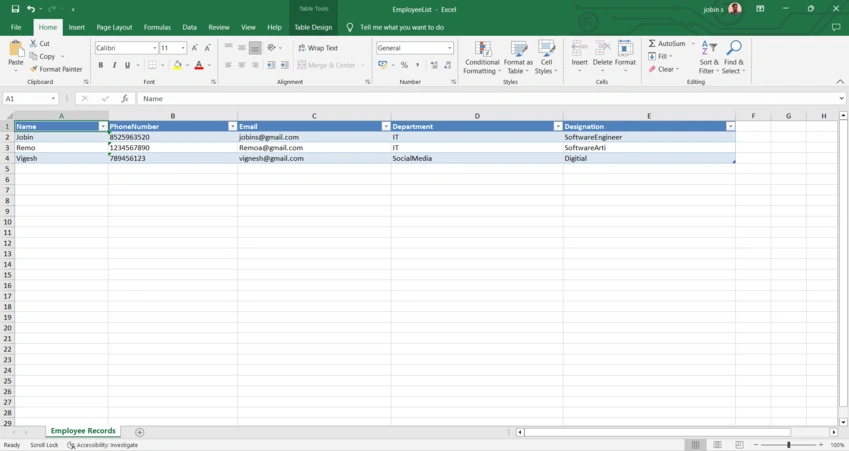Open Name column filter dropdown
Viewport: 849px width, 451px height.
pos(103,126)
